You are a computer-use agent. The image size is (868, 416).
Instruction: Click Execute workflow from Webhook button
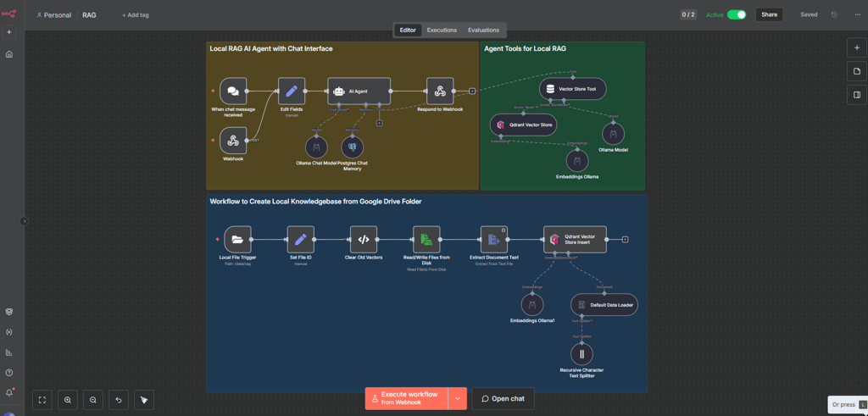408,398
